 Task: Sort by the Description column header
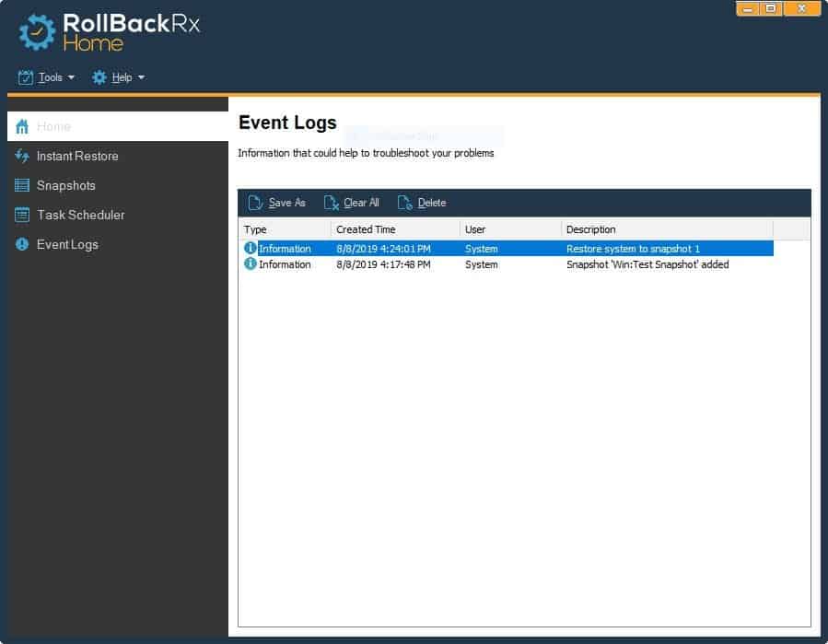tap(668, 229)
